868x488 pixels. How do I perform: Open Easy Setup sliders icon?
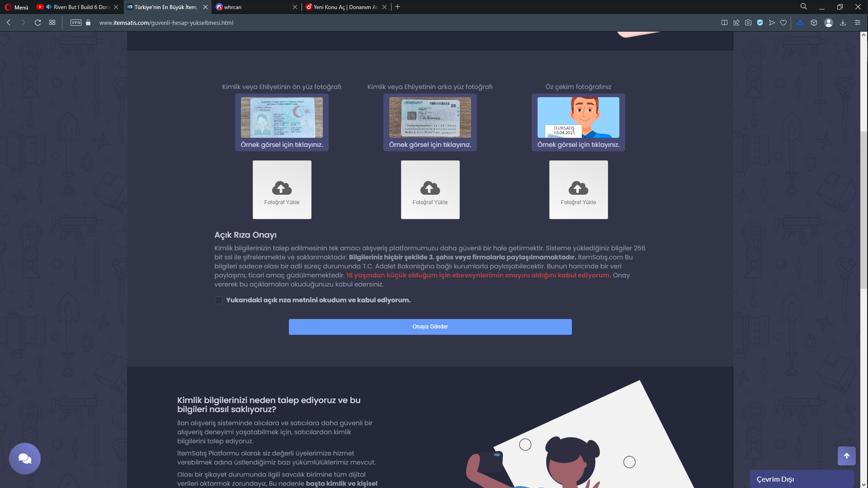tap(858, 23)
